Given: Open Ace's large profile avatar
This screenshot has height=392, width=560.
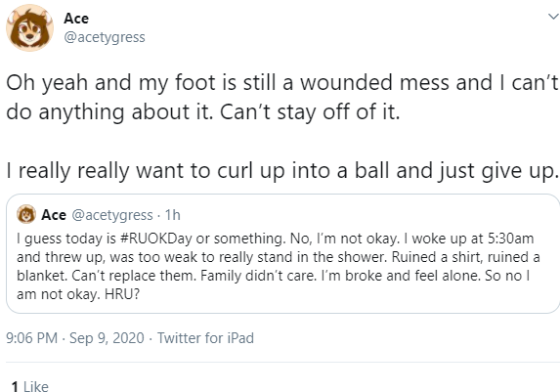Looking at the screenshot, I should (30, 28).
